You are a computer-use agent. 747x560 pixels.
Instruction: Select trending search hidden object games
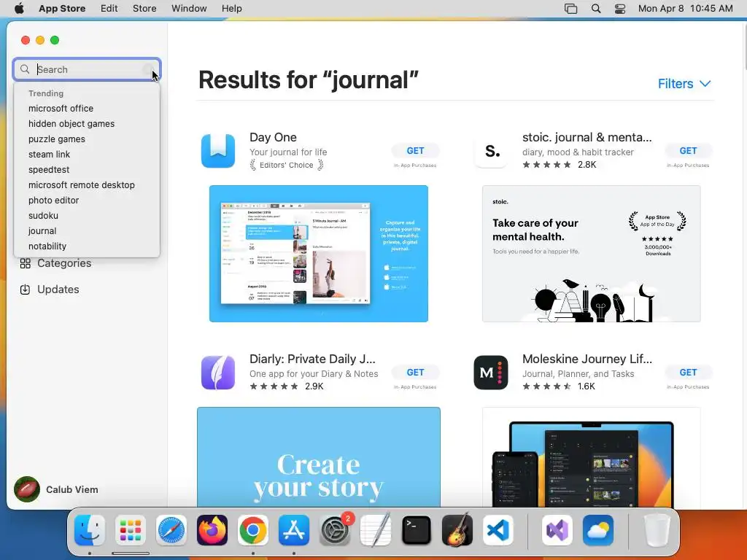point(71,124)
